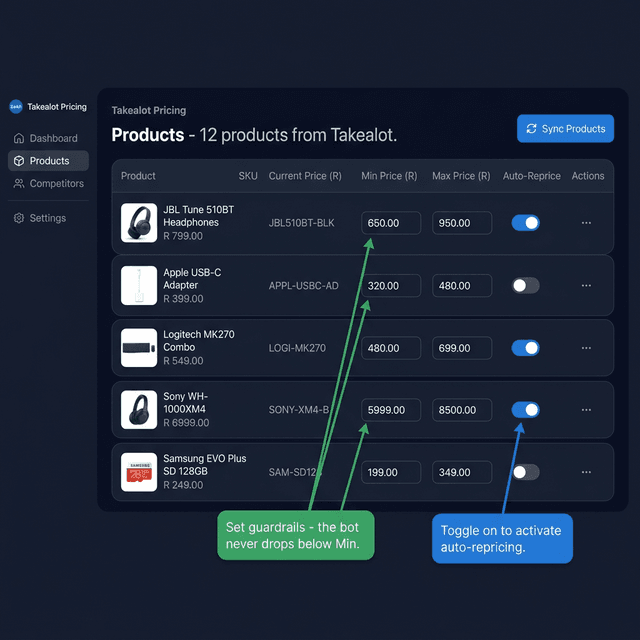Click the Dashboard home icon
The image size is (640, 640).
19,138
